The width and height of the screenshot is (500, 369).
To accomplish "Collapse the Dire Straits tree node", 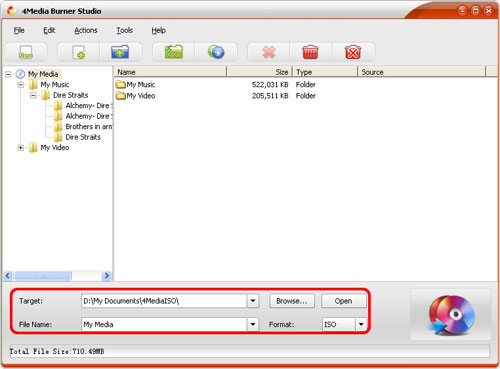I will [x=33, y=95].
